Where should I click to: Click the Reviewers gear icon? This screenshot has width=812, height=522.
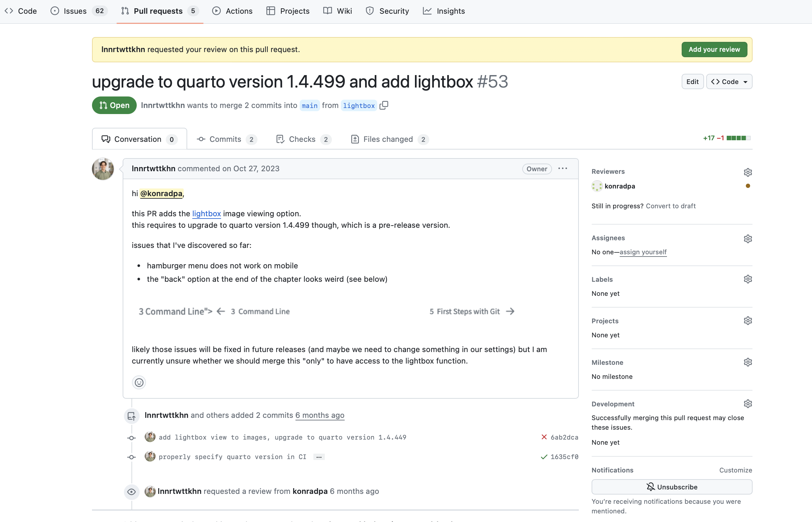(747, 172)
